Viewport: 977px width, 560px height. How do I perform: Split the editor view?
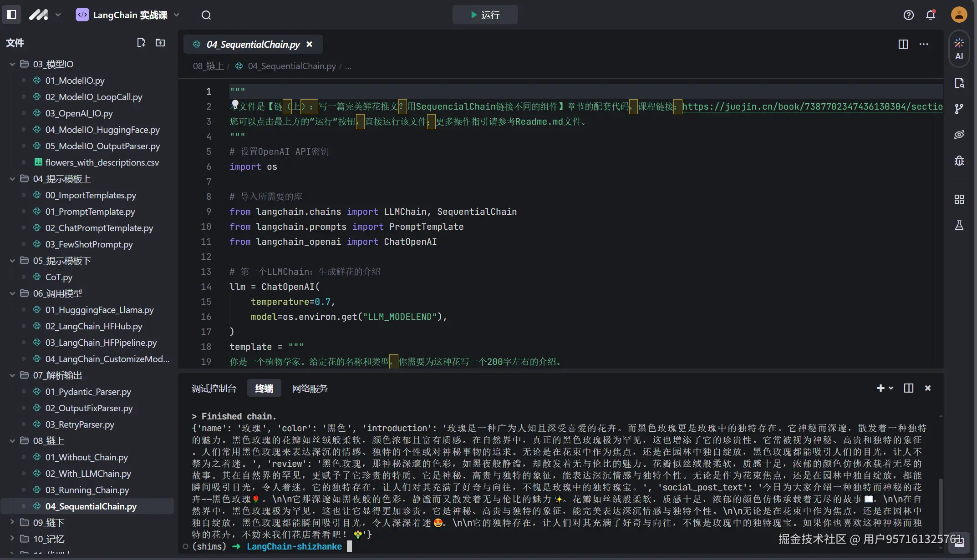coord(903,44)
